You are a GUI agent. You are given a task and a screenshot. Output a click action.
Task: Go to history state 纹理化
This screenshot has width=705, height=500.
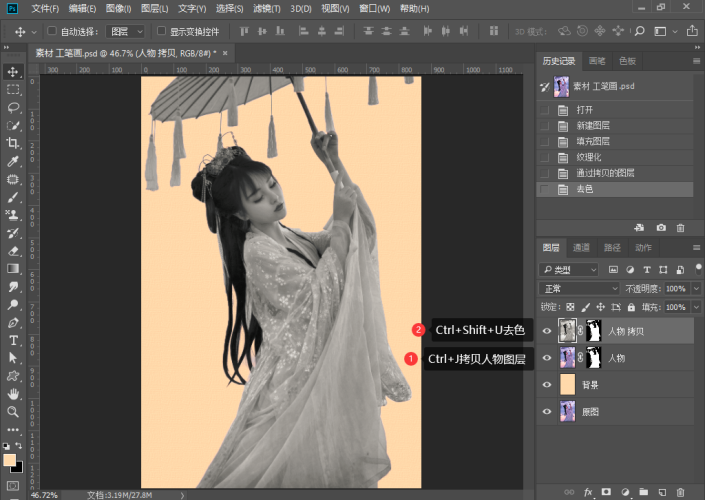click(615, 157)
